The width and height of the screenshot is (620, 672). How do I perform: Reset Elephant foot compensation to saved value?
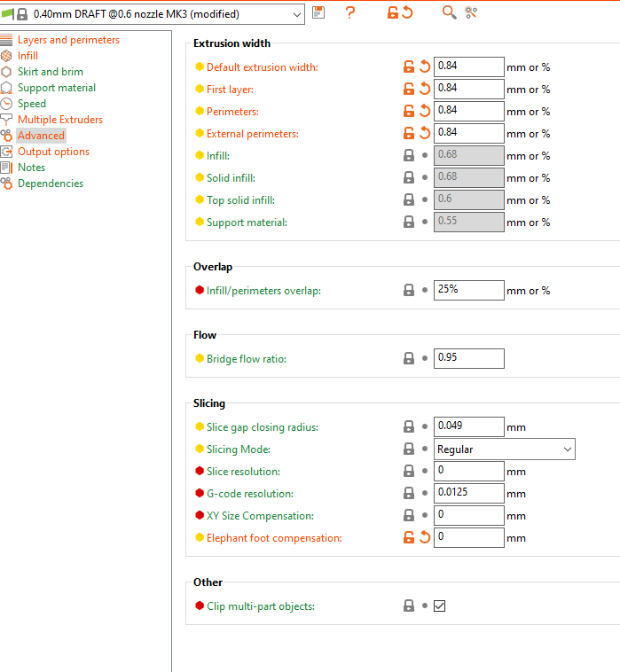click(425, 537)
